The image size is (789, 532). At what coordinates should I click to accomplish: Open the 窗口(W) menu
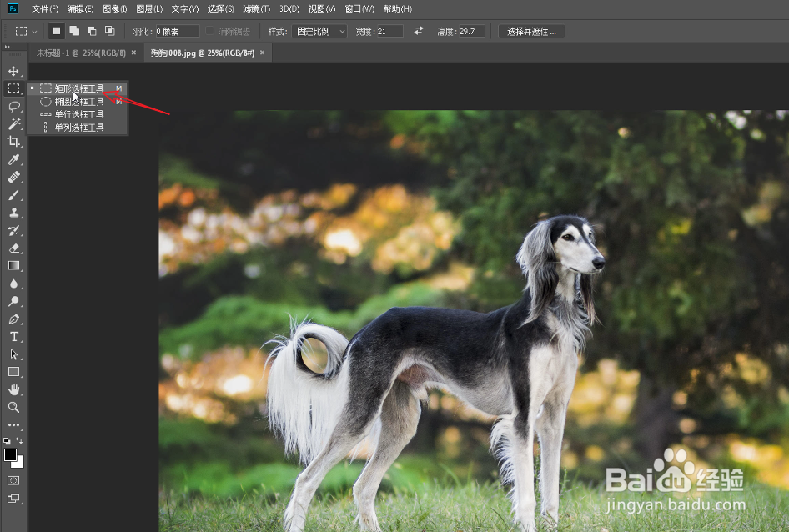click(359, 8)
